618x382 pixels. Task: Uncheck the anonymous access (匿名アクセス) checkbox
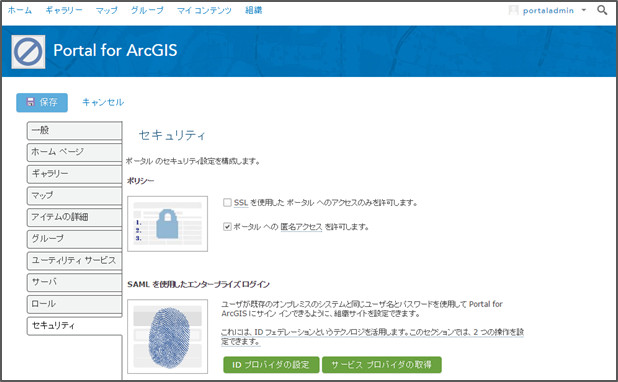227,227
